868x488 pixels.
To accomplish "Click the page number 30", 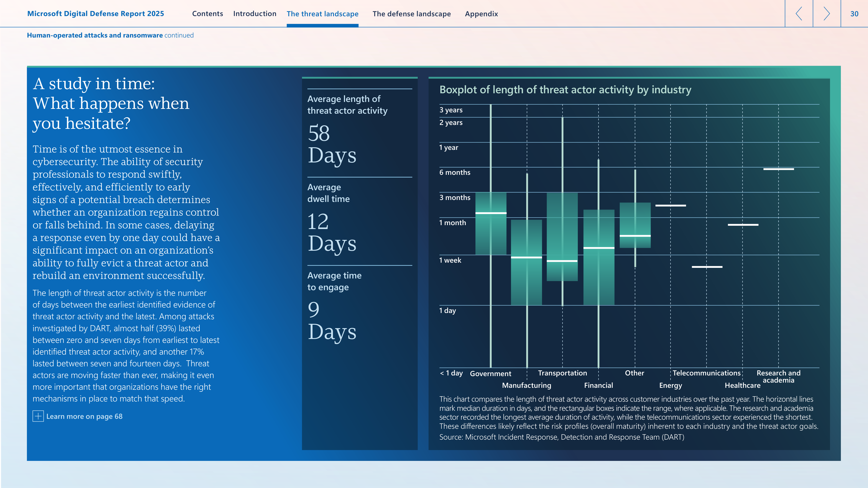I will coord(854,14).
